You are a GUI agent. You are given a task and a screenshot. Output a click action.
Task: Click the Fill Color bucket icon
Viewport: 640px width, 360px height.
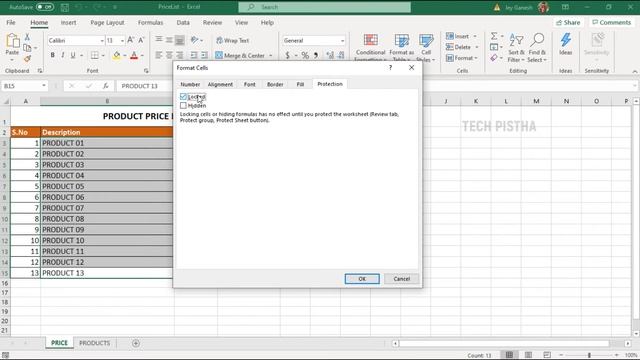point(117,55)
